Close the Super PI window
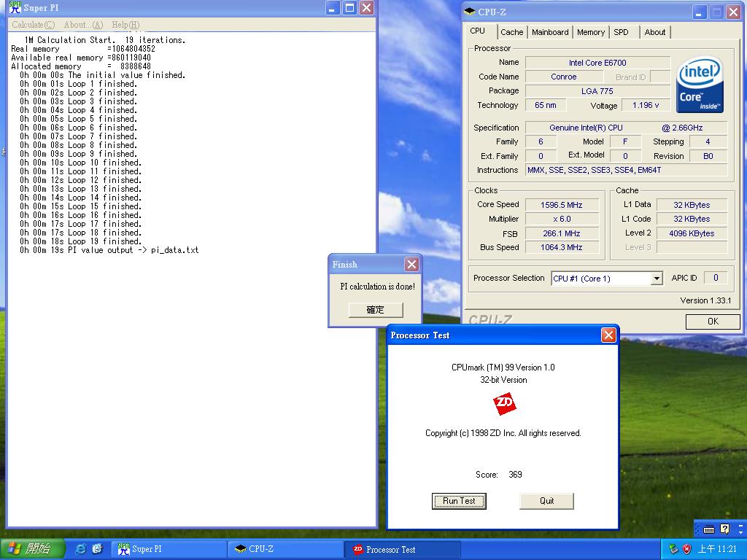747x560 pixels. click(366, 7)
